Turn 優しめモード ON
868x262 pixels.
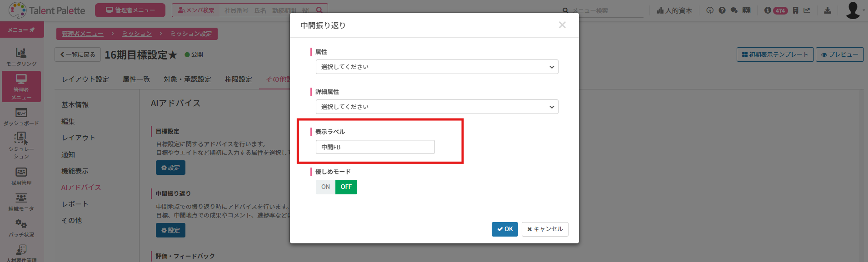point(325,187)
